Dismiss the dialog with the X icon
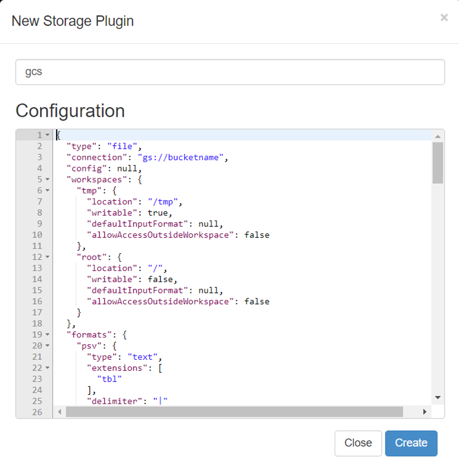Viewport: 459px width, 476px height. click(444, 18)
